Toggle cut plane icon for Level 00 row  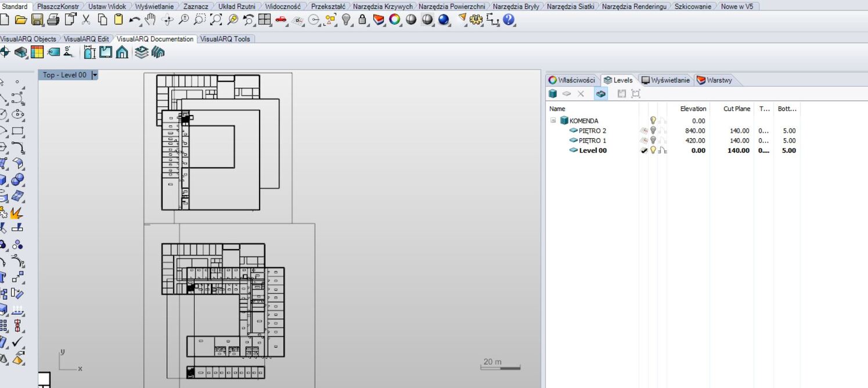coord(661,150)
